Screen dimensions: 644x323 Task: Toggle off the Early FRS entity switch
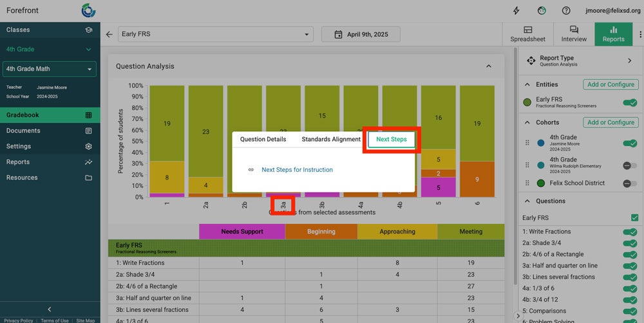[630, 103]
